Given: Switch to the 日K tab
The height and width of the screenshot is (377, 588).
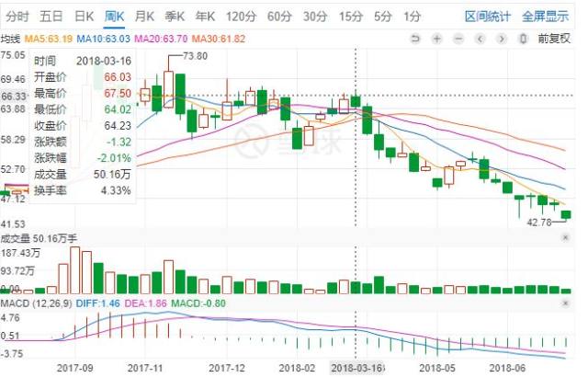Looking at the screenshot, I should (84, 16).
